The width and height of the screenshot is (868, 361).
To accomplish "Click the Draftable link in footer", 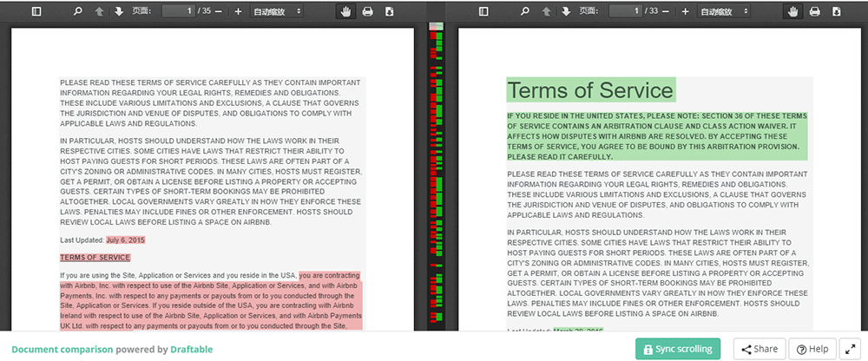I will coord(192,350).
